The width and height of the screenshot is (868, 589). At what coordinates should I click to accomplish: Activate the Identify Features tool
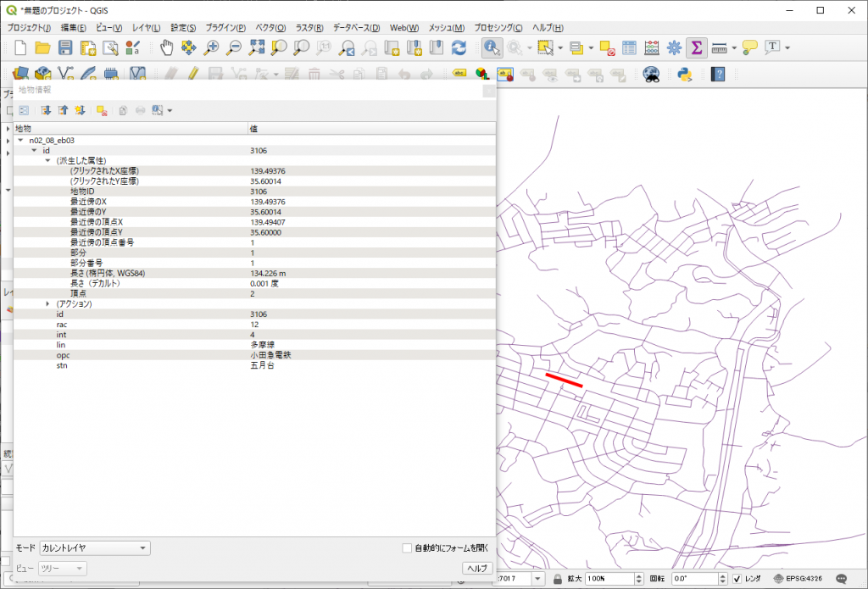[x=492, y=48]
